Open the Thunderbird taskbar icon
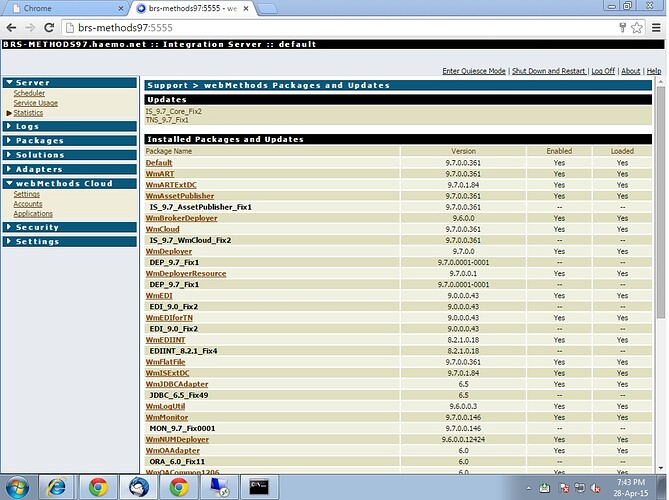Screen dimensions: 669x500 coord(139,487)
